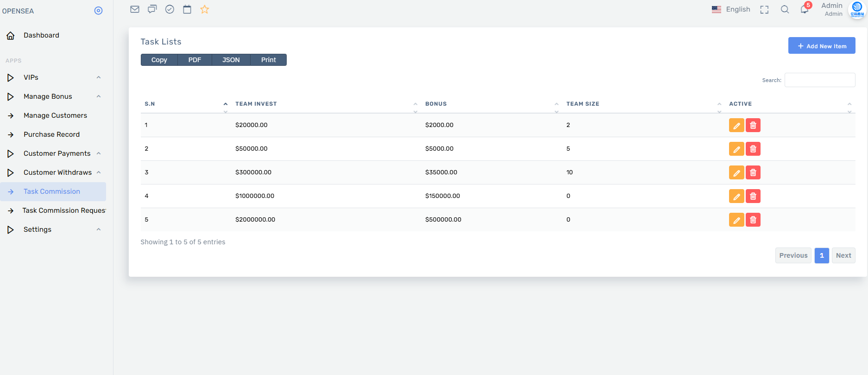Viewport: 868px width, 375px height.
Task: Enter fullscreen using the expand icon
Action: pyautogui.click(x=764, y=10)
